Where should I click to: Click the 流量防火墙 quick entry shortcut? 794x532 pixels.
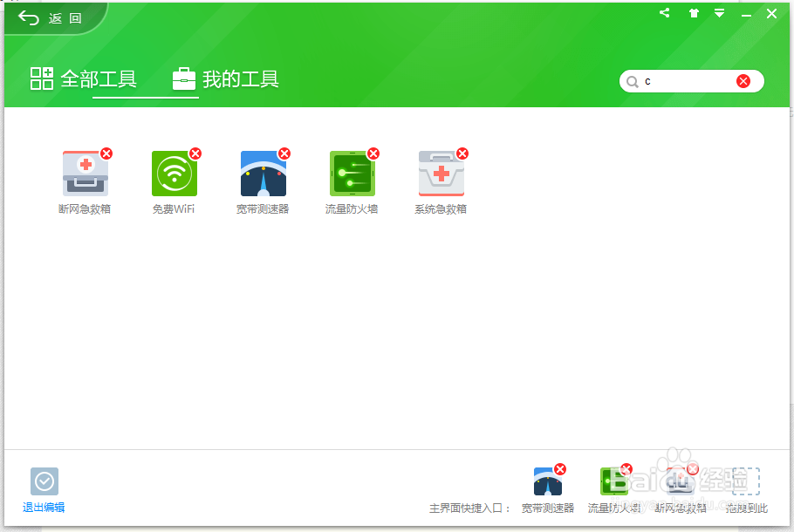click(x=614, y=481)
